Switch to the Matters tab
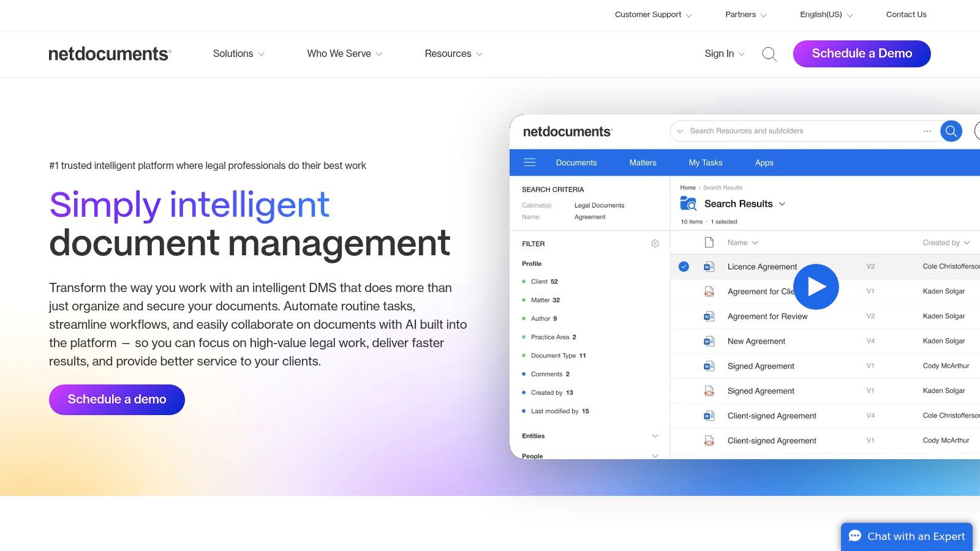This screenshot has width=980, height=551. click(x=643, y=163)
